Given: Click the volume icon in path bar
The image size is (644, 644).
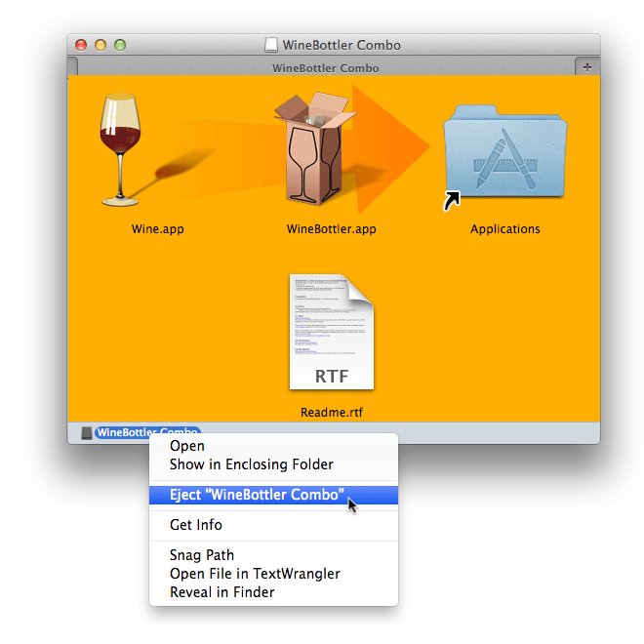Looking at the screenshot, I should coord(86,432).
